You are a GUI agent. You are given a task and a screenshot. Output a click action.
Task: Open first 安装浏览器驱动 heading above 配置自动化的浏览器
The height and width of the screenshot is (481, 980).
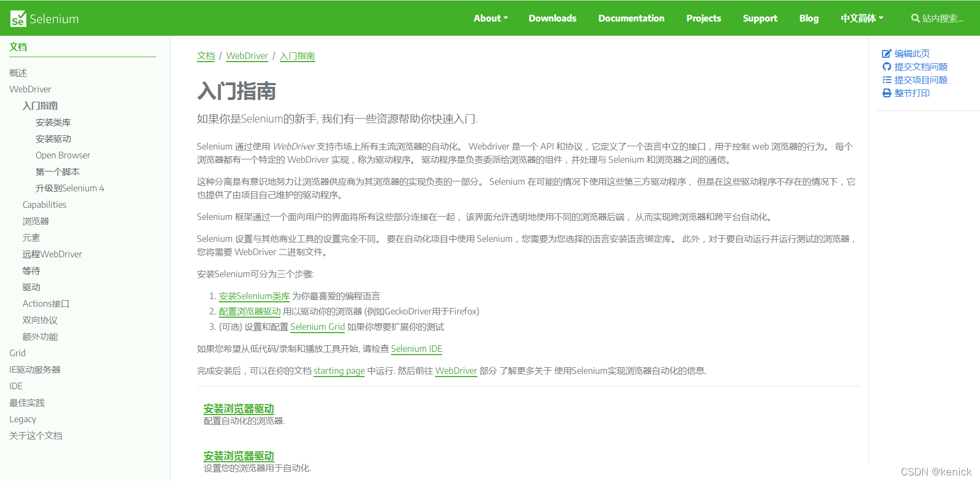(239, 408)
